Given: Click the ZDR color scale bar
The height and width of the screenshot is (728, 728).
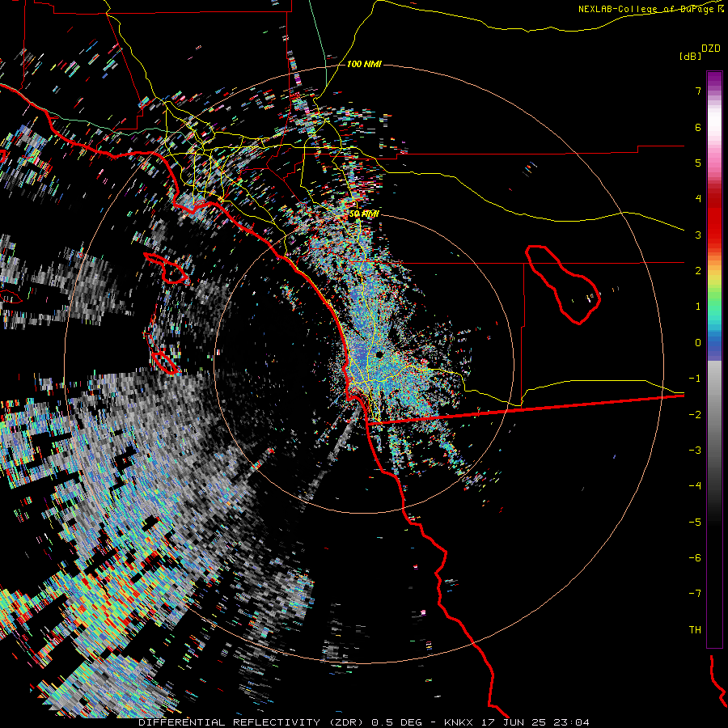Looking at the screenshot, I should tap(714, 359).
